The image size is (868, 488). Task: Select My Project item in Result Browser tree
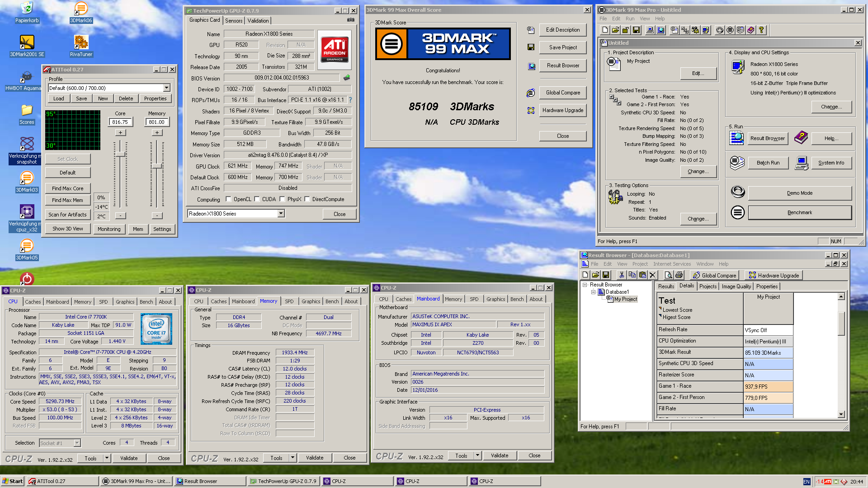[626, 299]
